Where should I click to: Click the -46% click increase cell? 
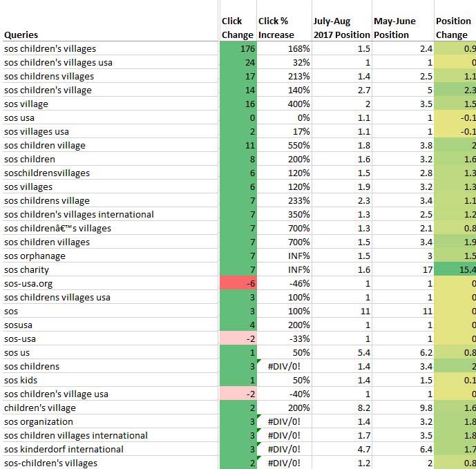pyautogui.click(x=283, y=283)
